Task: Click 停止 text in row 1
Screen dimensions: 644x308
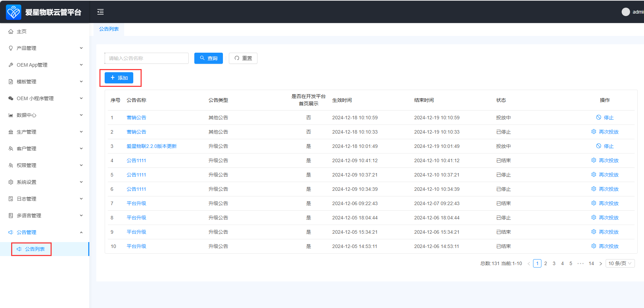Action: [609, 118]
